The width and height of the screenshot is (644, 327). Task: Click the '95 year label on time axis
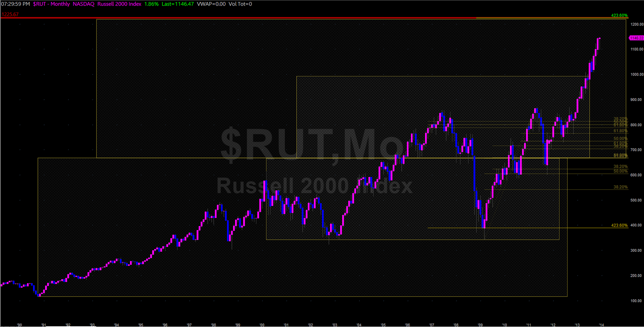click(140, 325)
